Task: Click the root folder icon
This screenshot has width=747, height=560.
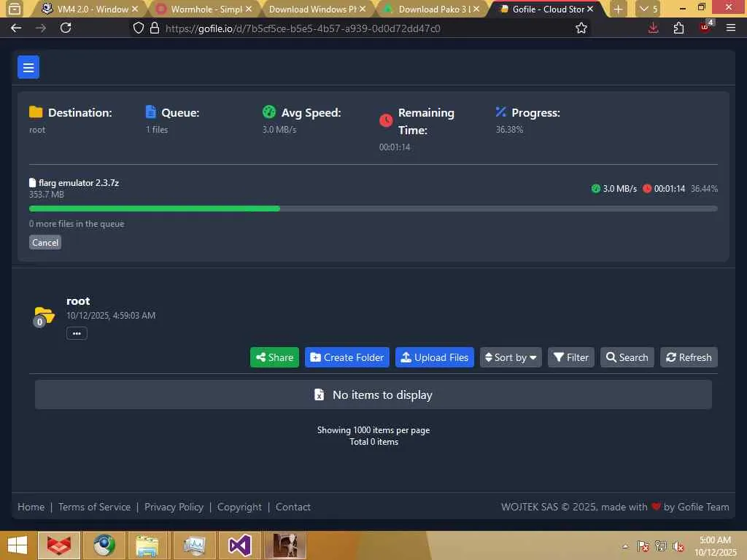Action: click(x=44, y=316)
